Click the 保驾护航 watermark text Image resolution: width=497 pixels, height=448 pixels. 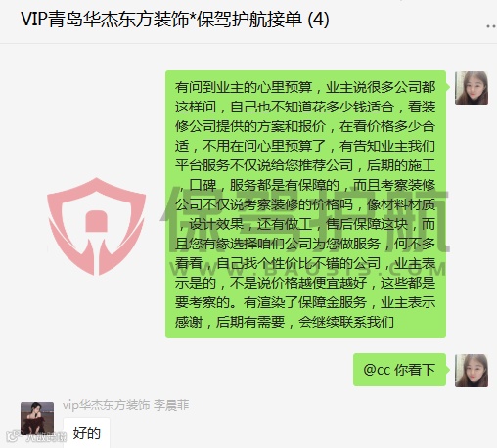point(306,220)
